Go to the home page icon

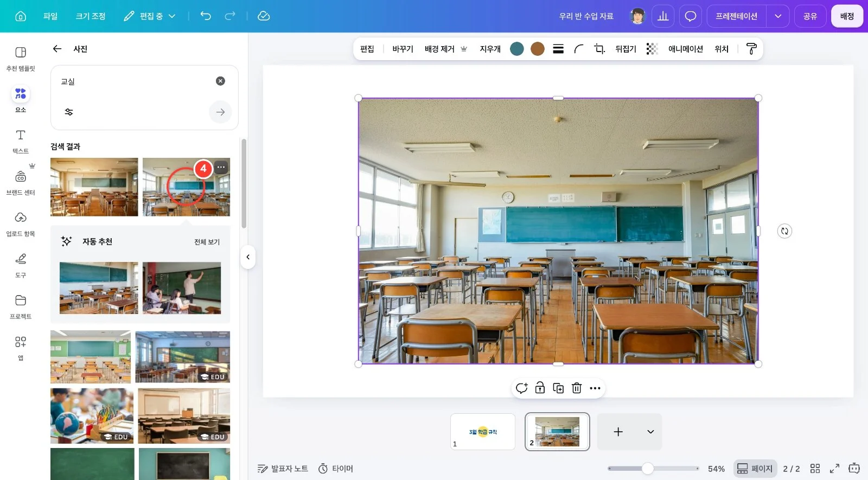pos(21,16)
